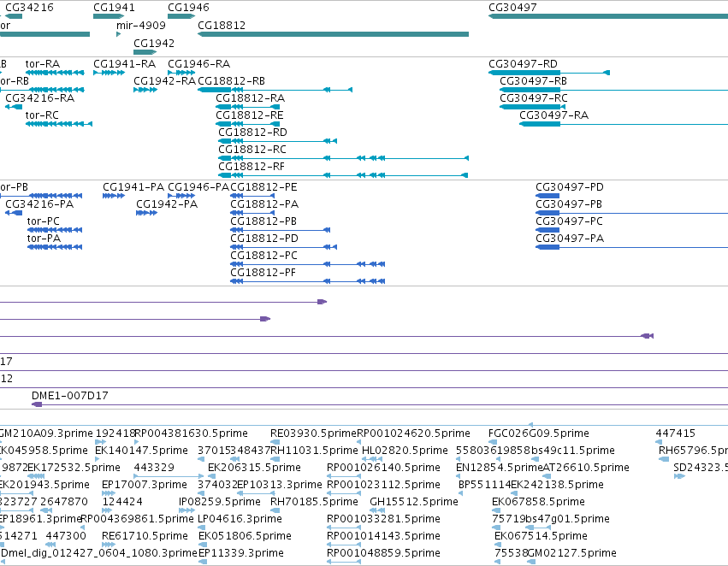Select EST FGC026G09.5prime
Image resolution: width=728 pixels, height=566 pixels.
491,442
